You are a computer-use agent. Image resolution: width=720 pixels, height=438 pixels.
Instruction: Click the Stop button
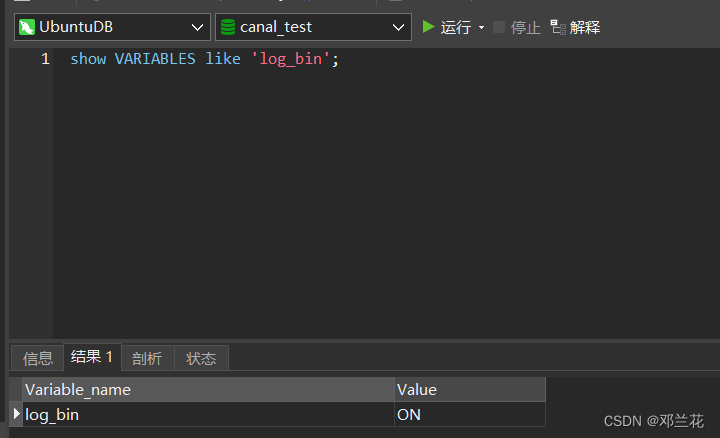click(517, 28)
